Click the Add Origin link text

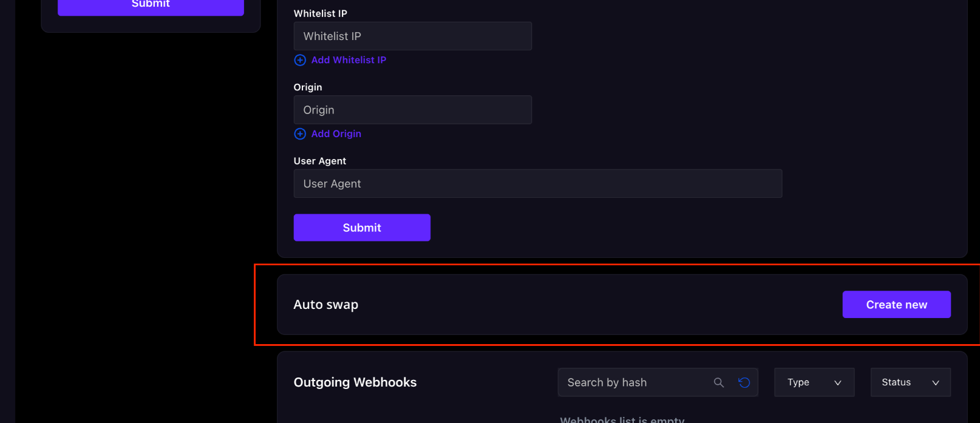point(336,134)
